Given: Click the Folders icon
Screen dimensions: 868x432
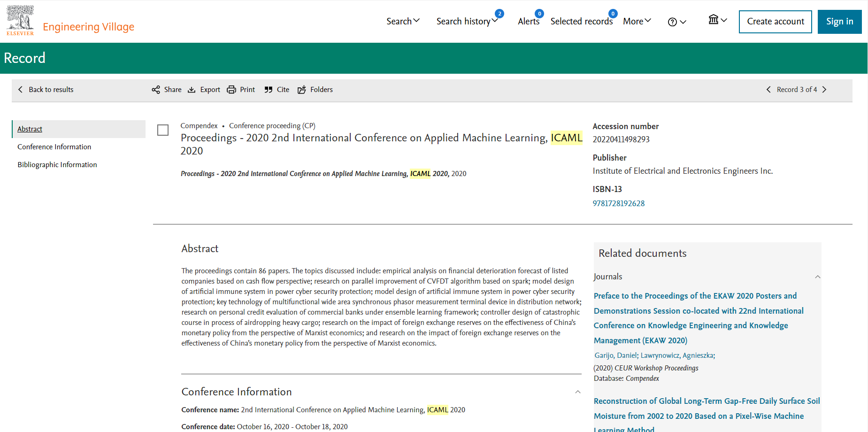Looking at the screenshot, I should pyautogui.click(x=302, y=90).
